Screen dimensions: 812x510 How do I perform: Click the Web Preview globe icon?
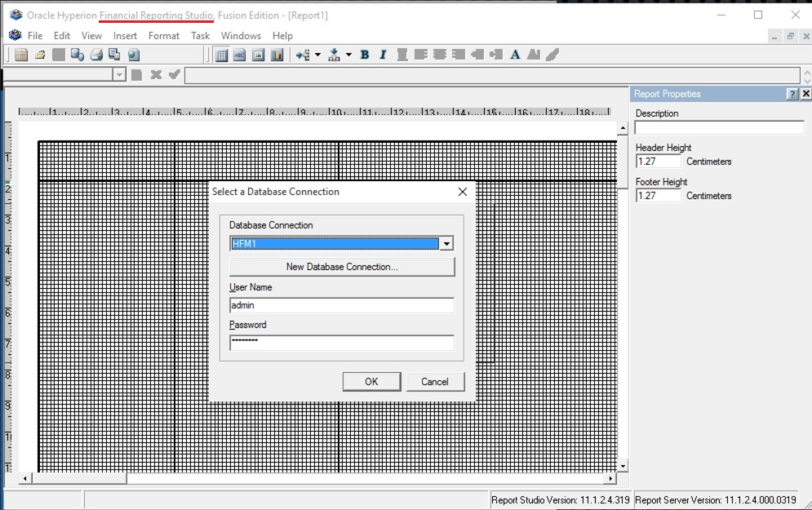tap(133, 55)
